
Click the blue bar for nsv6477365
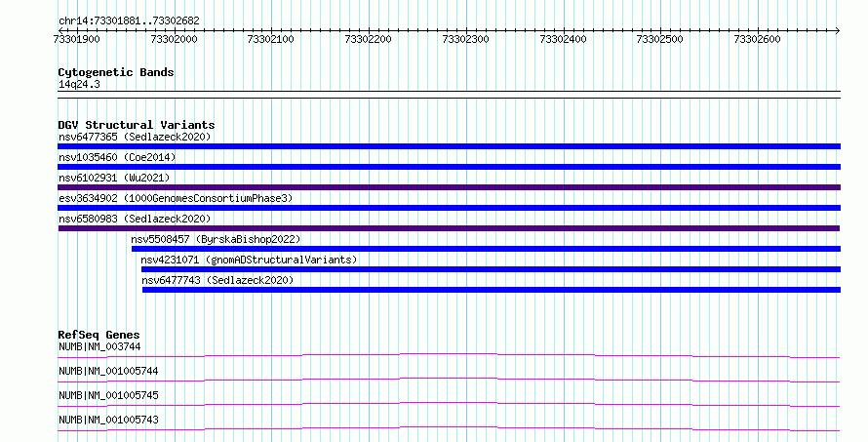[449, 146]
